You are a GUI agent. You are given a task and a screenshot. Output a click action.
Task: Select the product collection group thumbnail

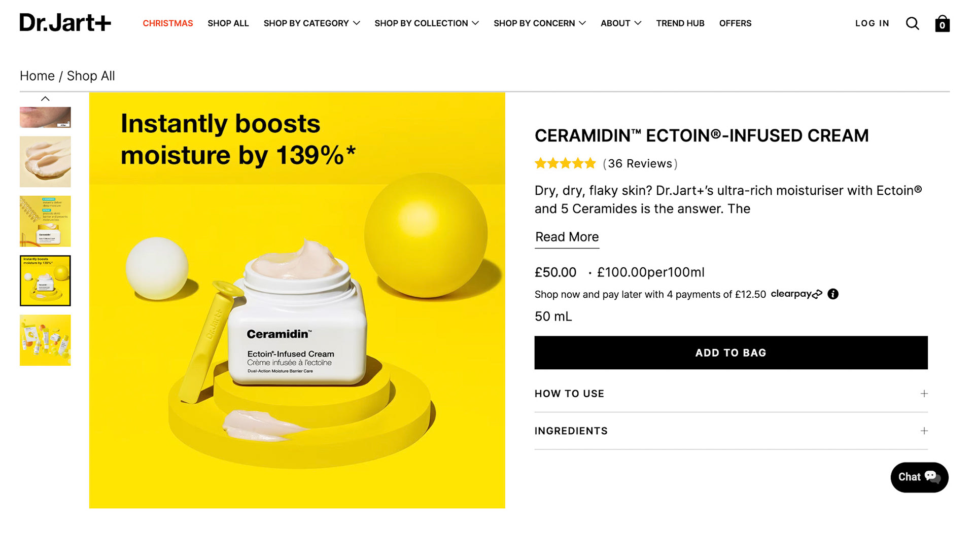tap(45, 340)
